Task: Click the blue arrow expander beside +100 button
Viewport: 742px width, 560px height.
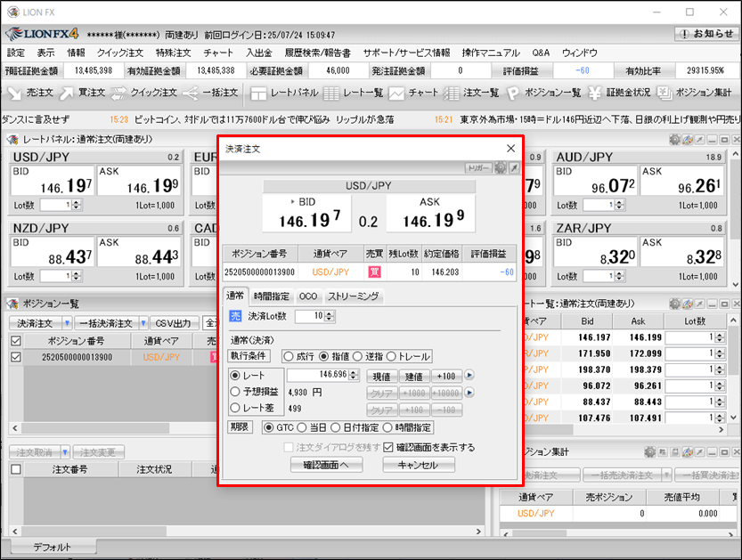Action: click(x=469, y=376)
